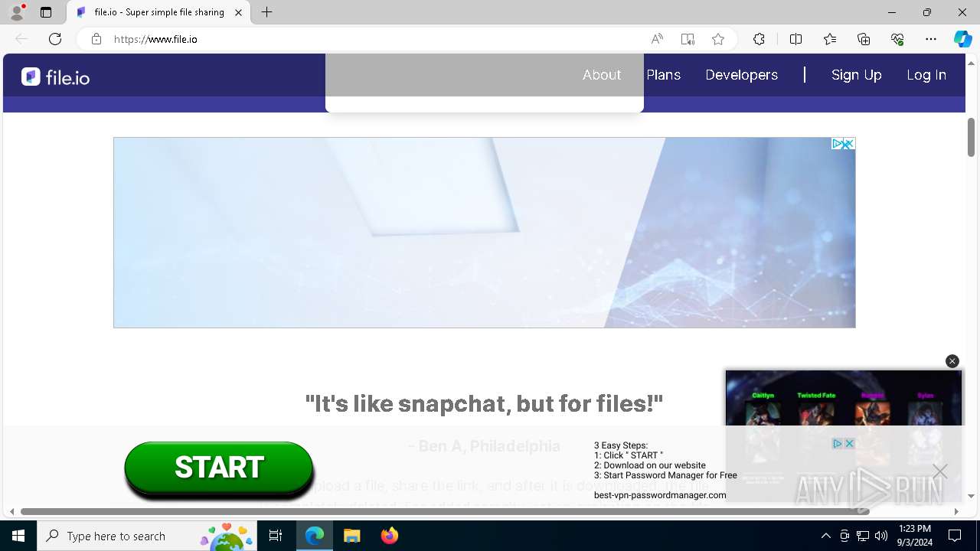Add this page to favorites star
980x551 pixels.
point(718,39)
